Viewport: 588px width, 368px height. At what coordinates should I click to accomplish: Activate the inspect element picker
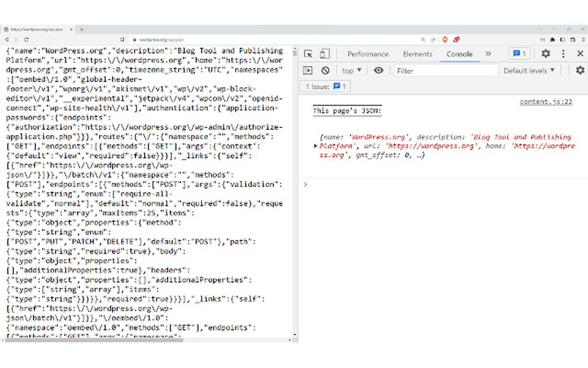[x=308, y=54]
